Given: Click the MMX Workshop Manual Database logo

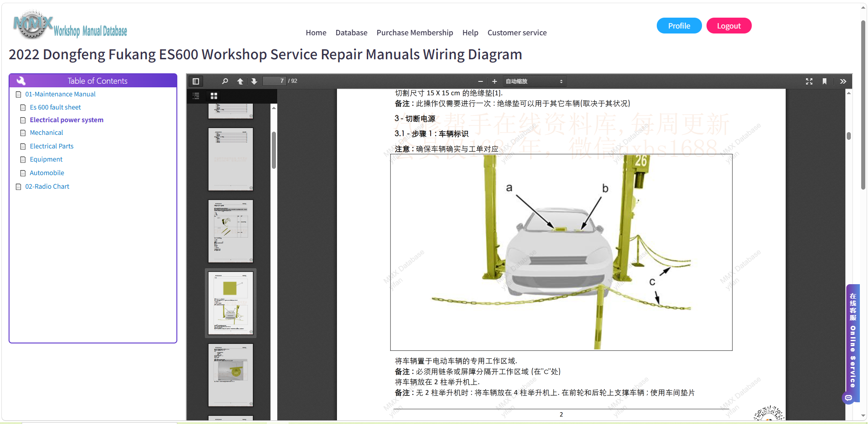Looking at the screenshot, I should (x=70, y=25).
